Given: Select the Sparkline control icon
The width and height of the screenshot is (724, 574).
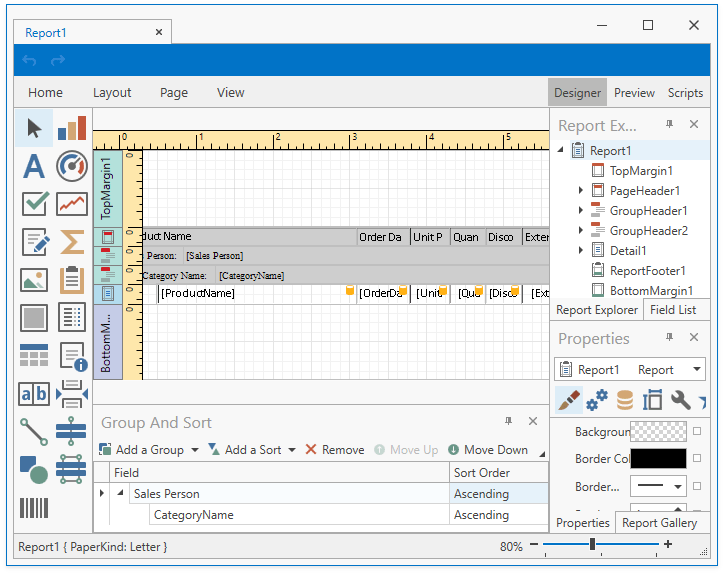Looking at the screenshot, I should click(72, 204).
